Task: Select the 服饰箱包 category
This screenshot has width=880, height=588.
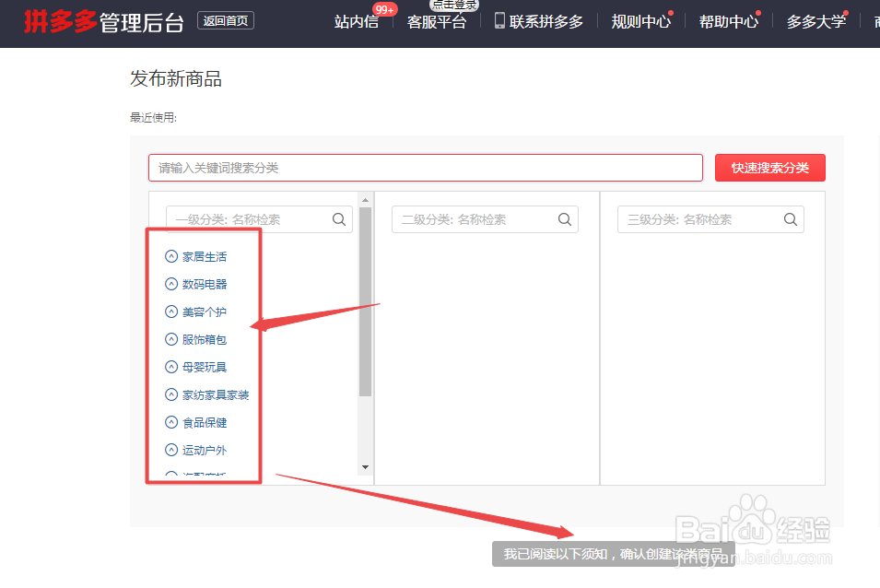Action: (x=205, y=339)
